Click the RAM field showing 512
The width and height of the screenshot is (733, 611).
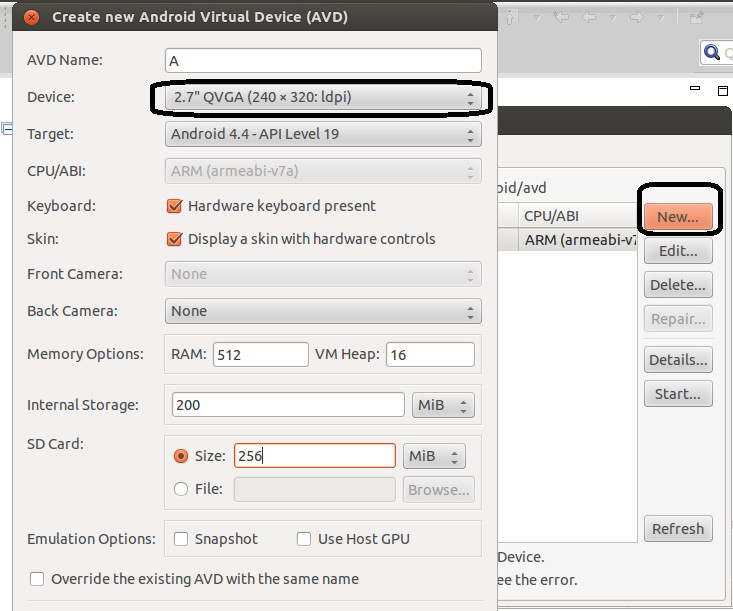pos(261,354)
